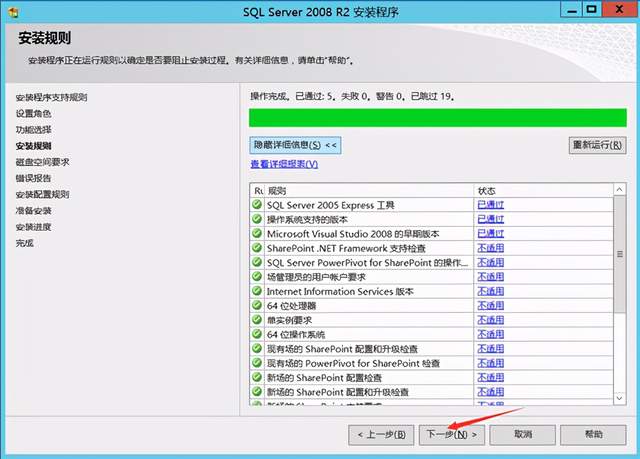Click the status summary line 操作完成。已通过: 5
The width and height of the screenshot is (640, 459).
pos(352,96)
